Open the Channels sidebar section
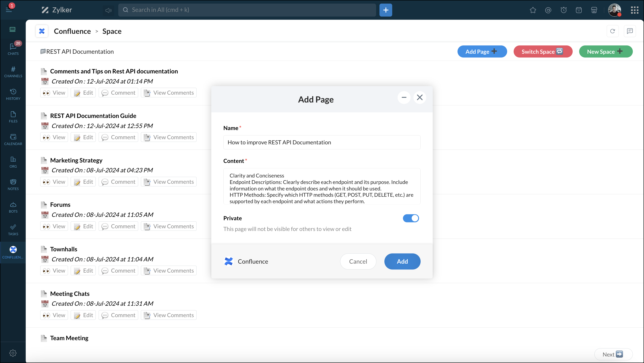The image size is (644, 363). pos(13,72)
